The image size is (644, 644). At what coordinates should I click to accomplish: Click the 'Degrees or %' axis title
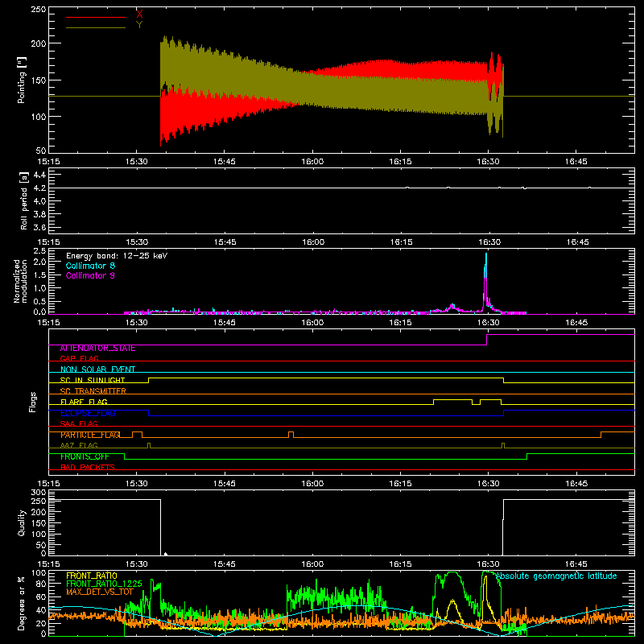pyautogui.click(x=21, y=604)
